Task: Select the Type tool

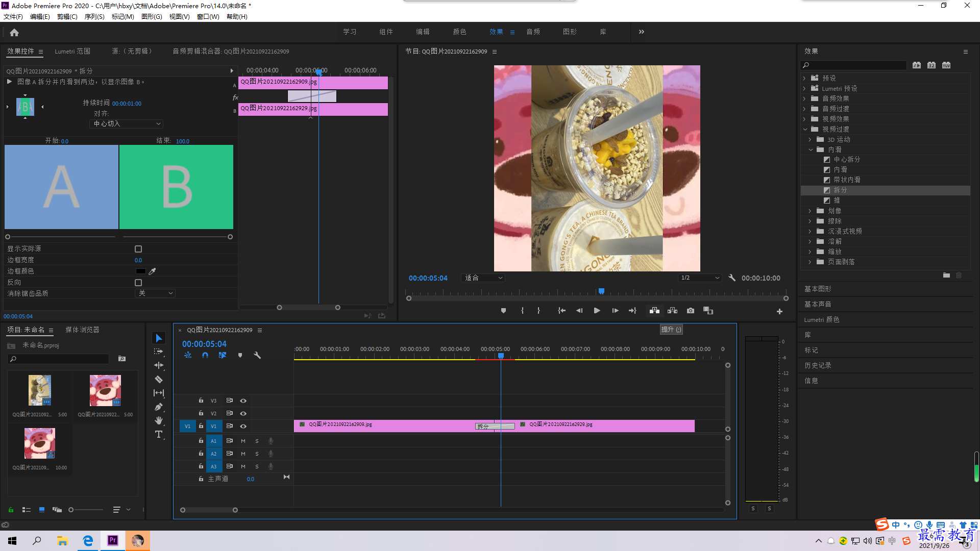Action: (x=159, y=434)
